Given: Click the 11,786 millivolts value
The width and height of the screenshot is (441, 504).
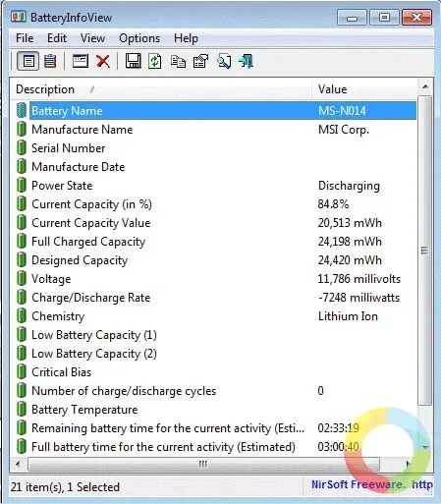Looking at the screenshot, I should (x=358, y=279).
